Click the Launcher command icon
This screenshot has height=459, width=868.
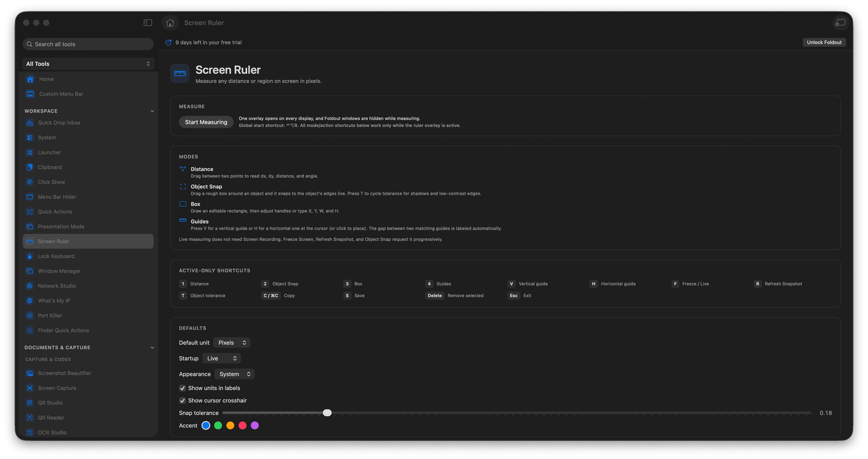click(x=30, y=153)
